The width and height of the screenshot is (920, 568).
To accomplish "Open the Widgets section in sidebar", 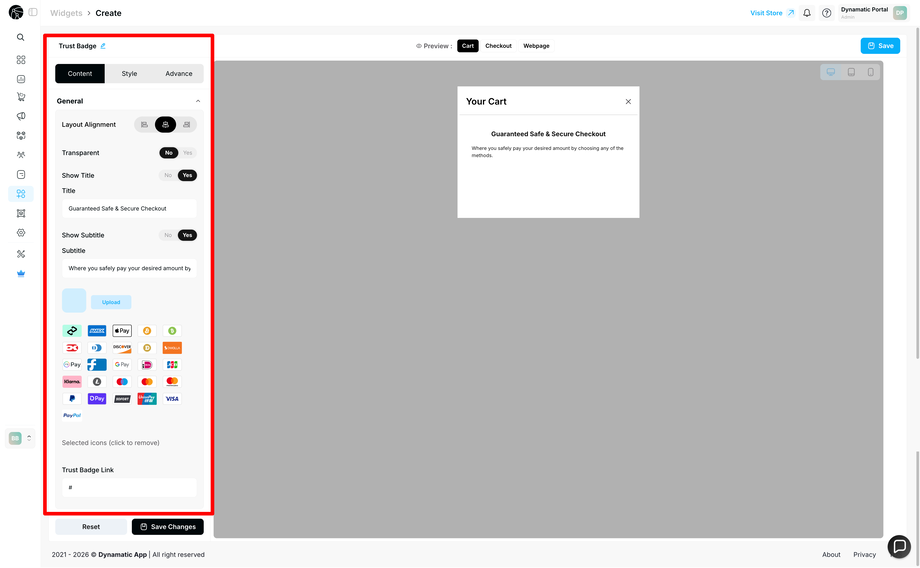I will pyautogui.click(x=21, y=194).
